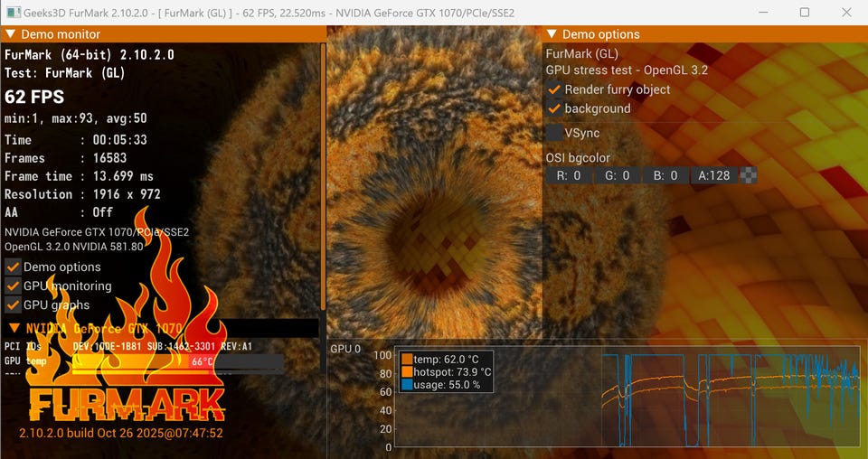The width and height of the screenshot is (868, 459).
Task: Click the OSI bgcolor label
Action: click(x=578, y=158)
